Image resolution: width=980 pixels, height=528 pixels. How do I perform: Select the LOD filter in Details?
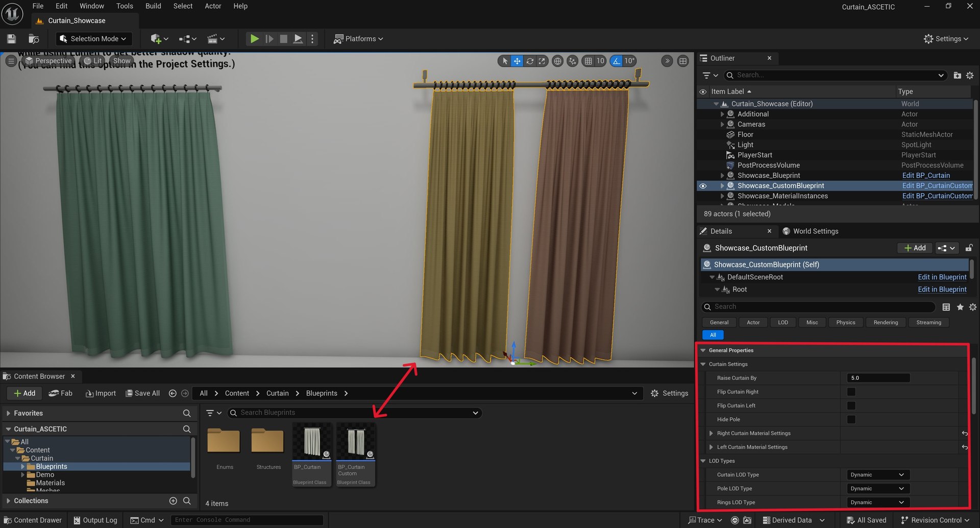click(783, 323)
